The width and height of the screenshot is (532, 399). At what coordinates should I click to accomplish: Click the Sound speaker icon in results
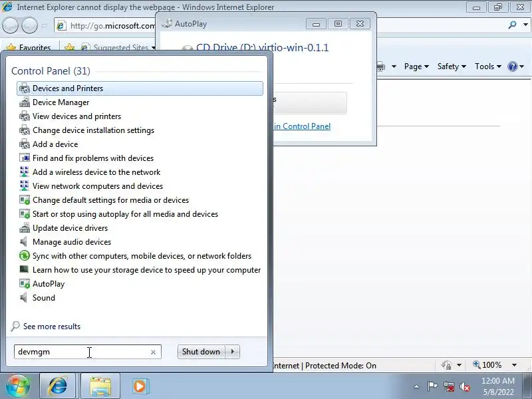[24, 297]
